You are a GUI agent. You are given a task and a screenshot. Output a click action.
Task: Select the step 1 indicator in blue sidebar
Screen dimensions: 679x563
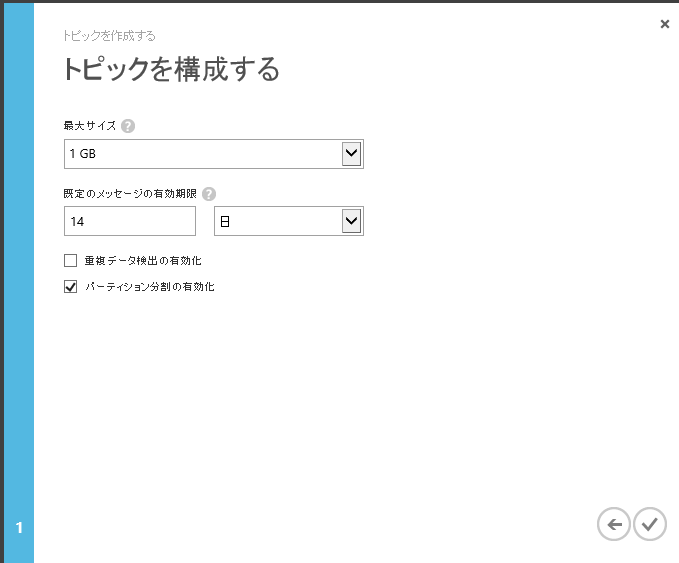coord(18,527)
